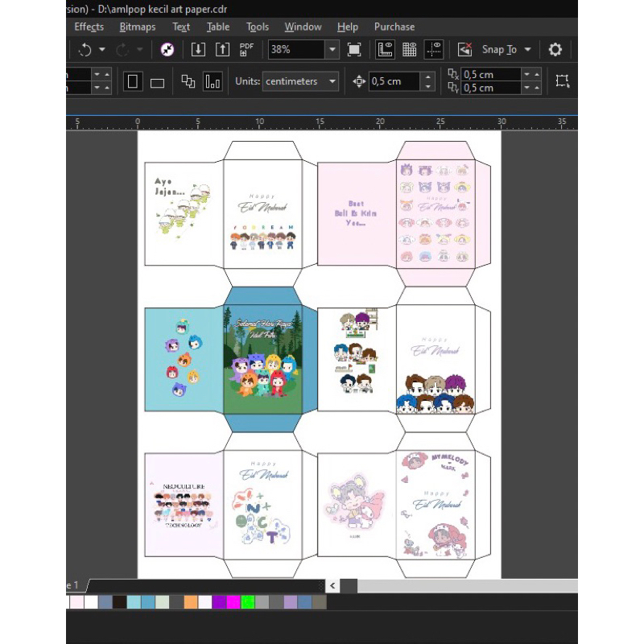The width and height of the screenshot is (644, 644).
Task: Click the Export icon in the toolbar
Action: pyautogui.click(x=222, y=50)
